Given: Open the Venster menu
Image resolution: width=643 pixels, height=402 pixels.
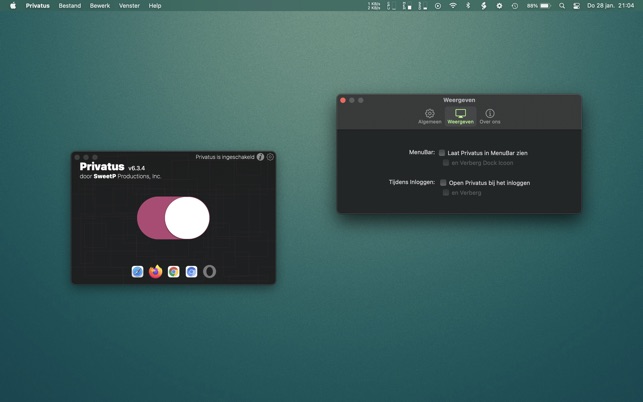Looking at the screenshot, I should (129, 6).
